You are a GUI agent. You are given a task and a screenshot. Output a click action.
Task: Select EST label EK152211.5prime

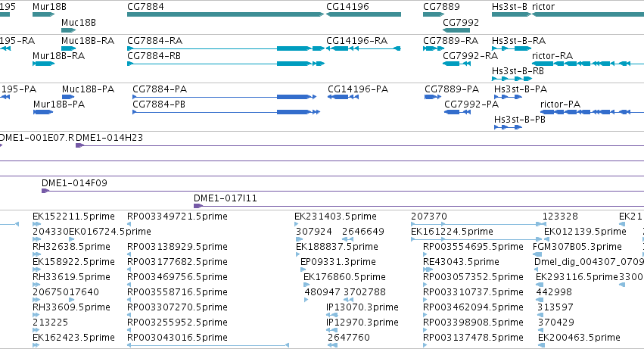(x=73, y=217)
